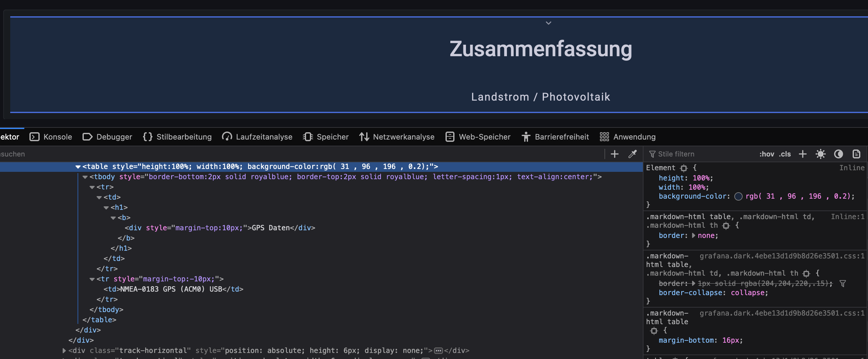Viewport: 868px width, 359px height.
Task: Highlight elements matching Element rule selector icon
Action: [684, 168]
